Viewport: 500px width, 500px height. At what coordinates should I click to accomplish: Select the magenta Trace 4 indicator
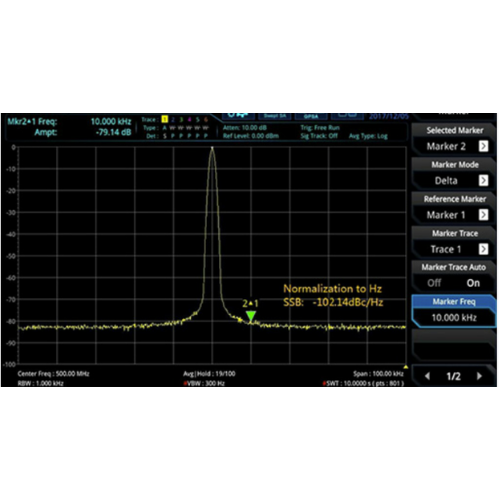coord(189,119)
